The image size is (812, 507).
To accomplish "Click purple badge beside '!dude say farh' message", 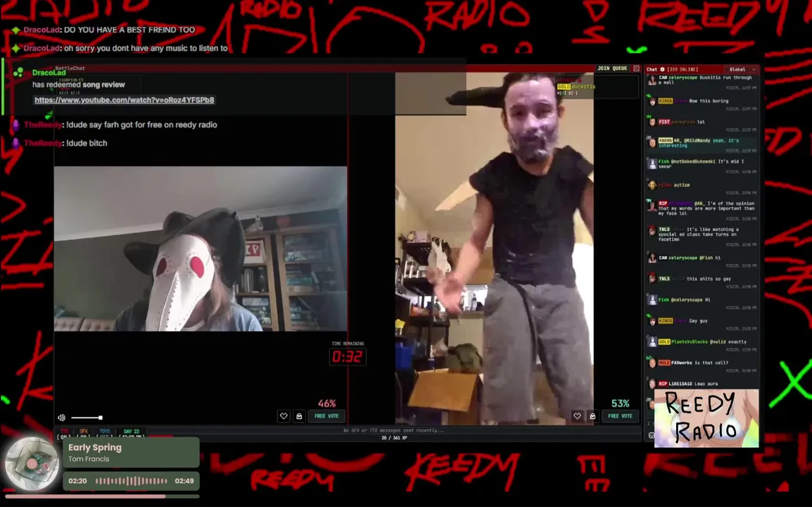I will point(16,125).
